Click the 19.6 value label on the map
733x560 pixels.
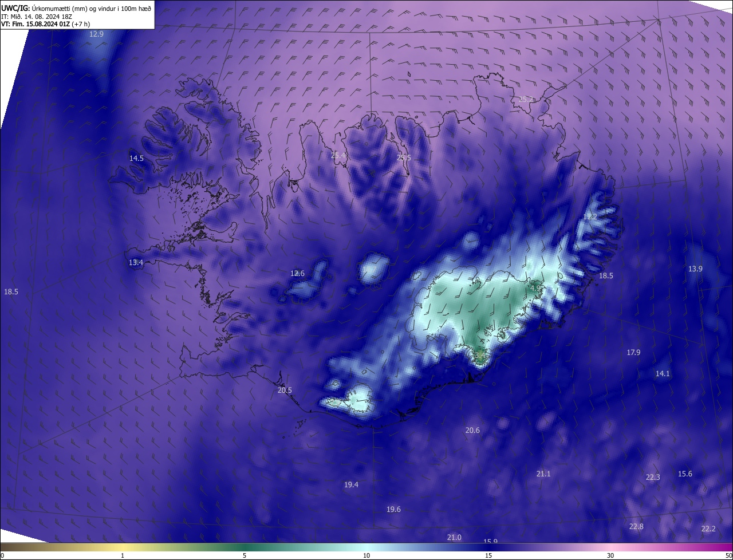(393, 509)
